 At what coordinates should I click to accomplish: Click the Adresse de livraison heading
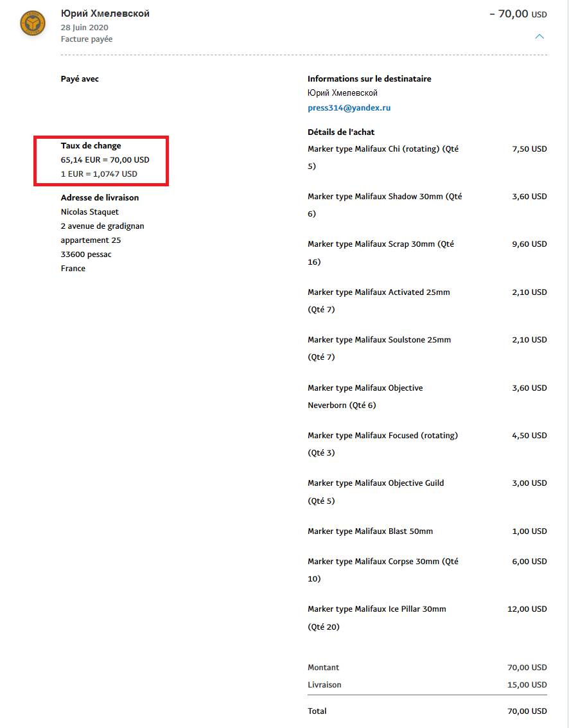100,198
